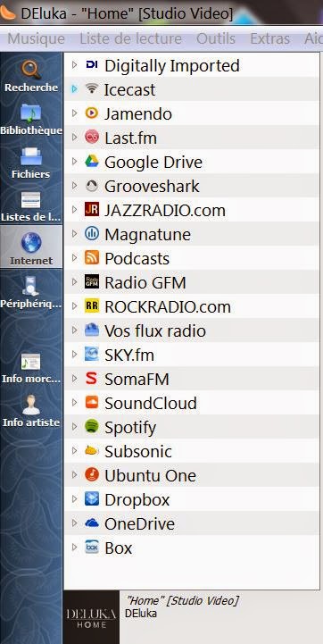Open the Liste de lecture menu
This screenshot has height=644, width=323.
[x=131, y=39]
